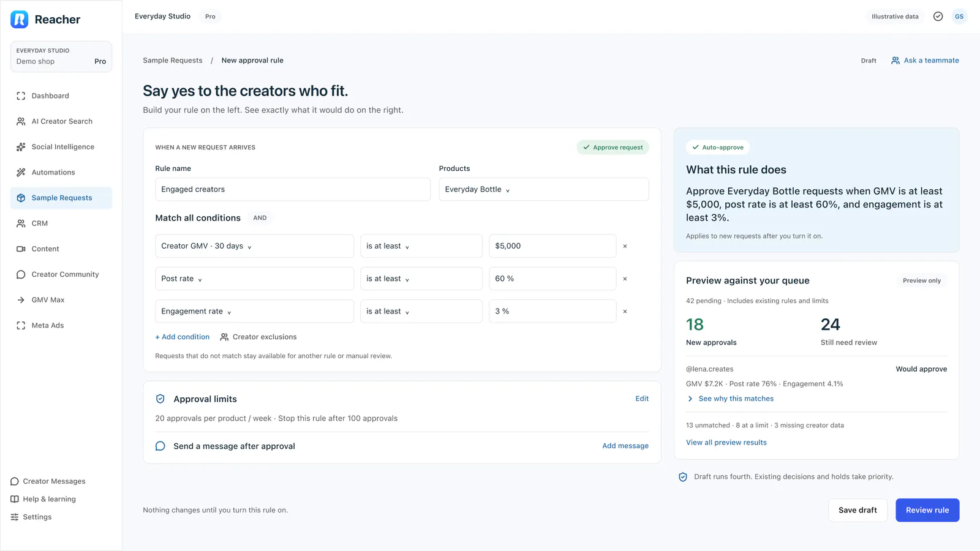Remove the Post rate condition row
The height and width of the screenshot is (551, 980).
625,279
